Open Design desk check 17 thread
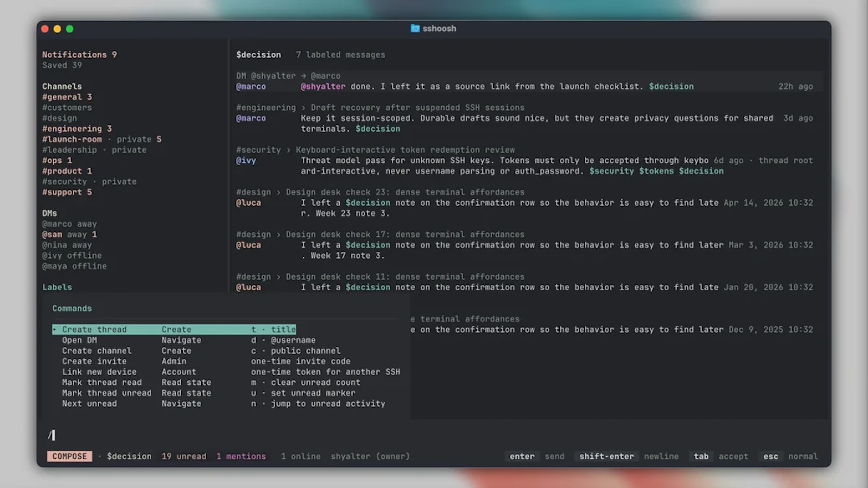 405,235
